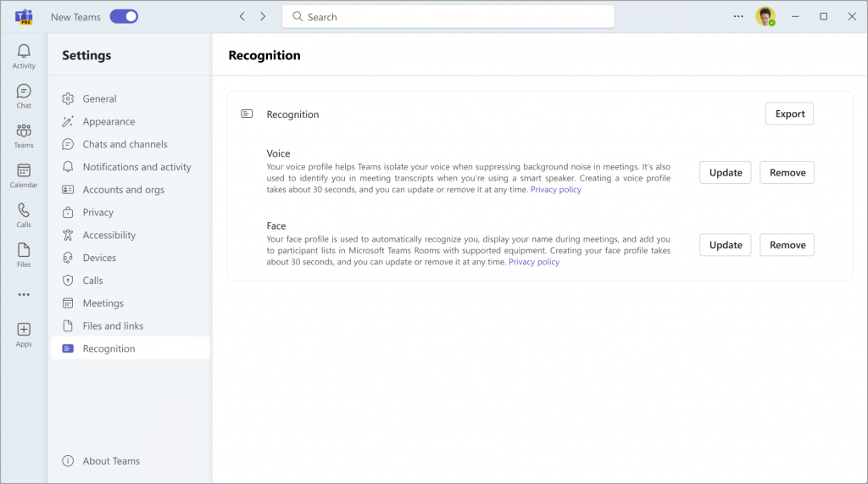Click the About Teams info icon
Screen dimensions: 868x484
[68, 461]
